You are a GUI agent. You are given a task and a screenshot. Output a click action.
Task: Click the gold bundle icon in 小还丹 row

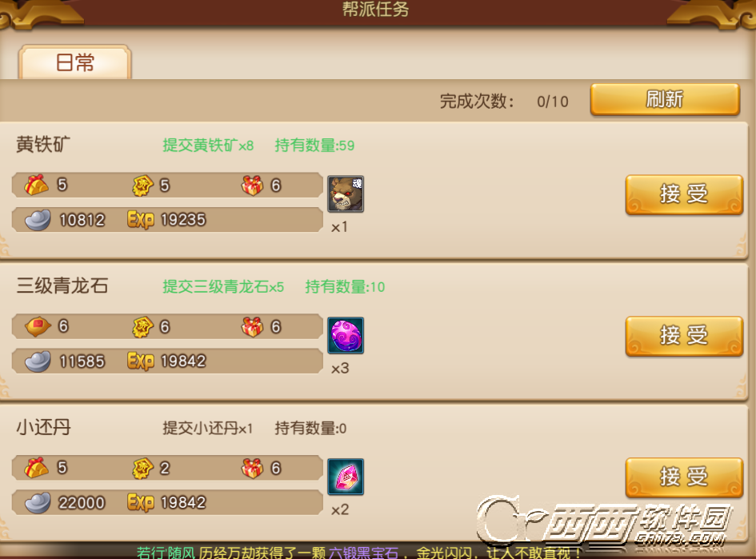tap(37, 468)
